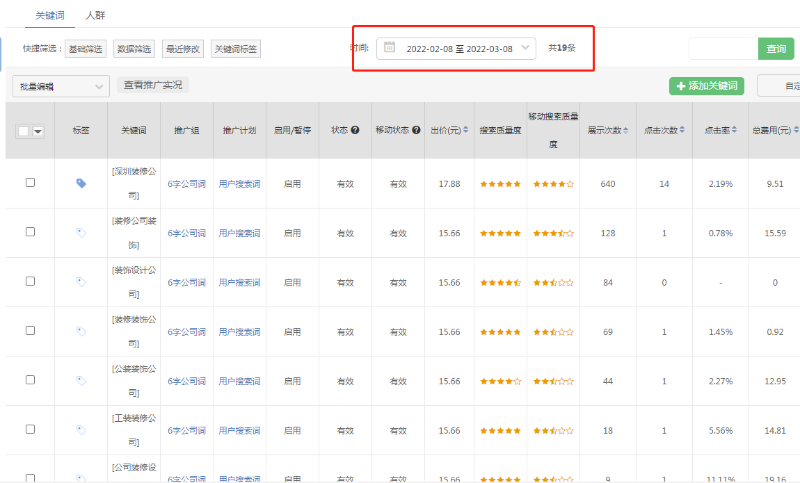The width and height of the screenshot is (800, 483).
Task: Click the tag icon for 装饰设计公司 row
Action: pos(81,282)
